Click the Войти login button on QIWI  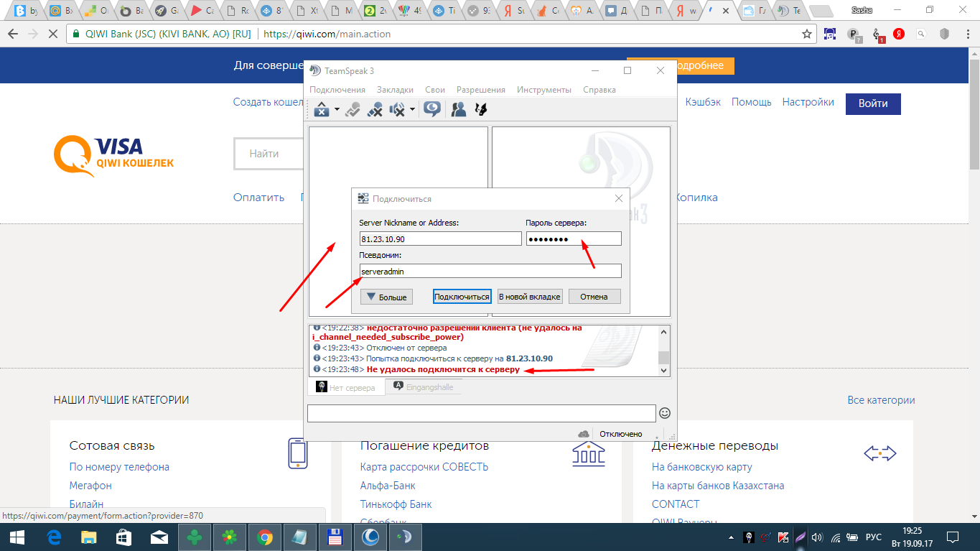[x=873, y=103]
